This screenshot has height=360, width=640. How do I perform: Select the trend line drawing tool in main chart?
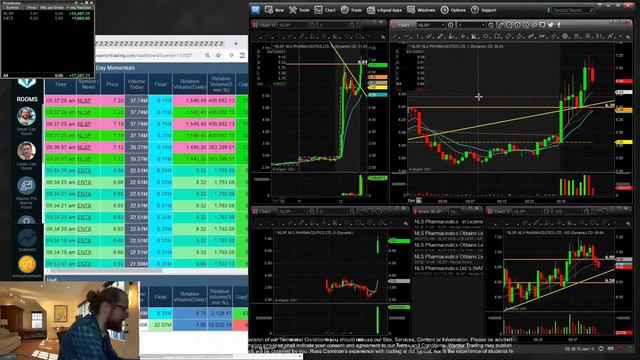click(x=396, y=36)
